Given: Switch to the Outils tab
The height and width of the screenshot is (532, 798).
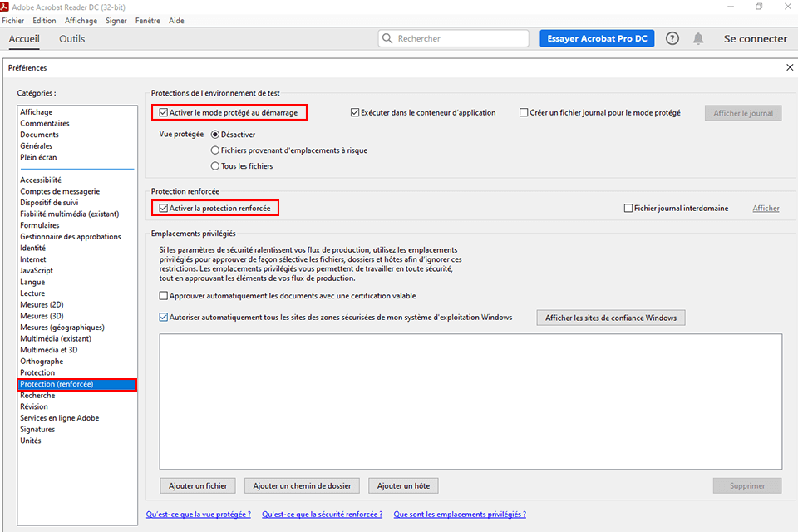Looking at the screenshot, I should tap(71, 39).
